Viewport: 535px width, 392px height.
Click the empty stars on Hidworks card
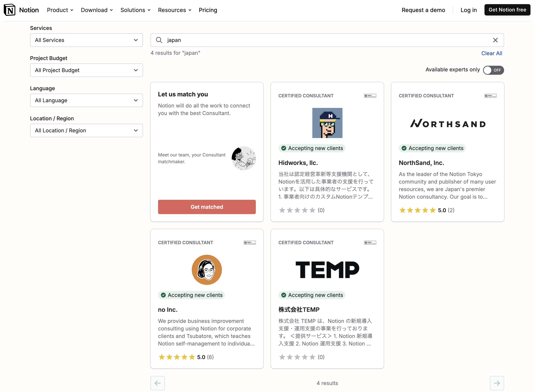[x=297, y=210]
